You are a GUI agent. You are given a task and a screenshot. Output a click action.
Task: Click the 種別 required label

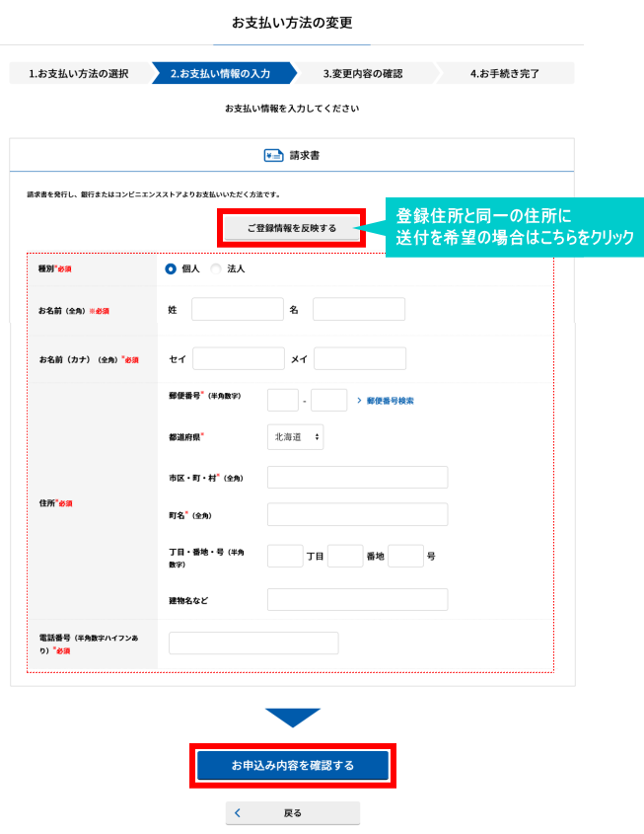tap(54, 269)
